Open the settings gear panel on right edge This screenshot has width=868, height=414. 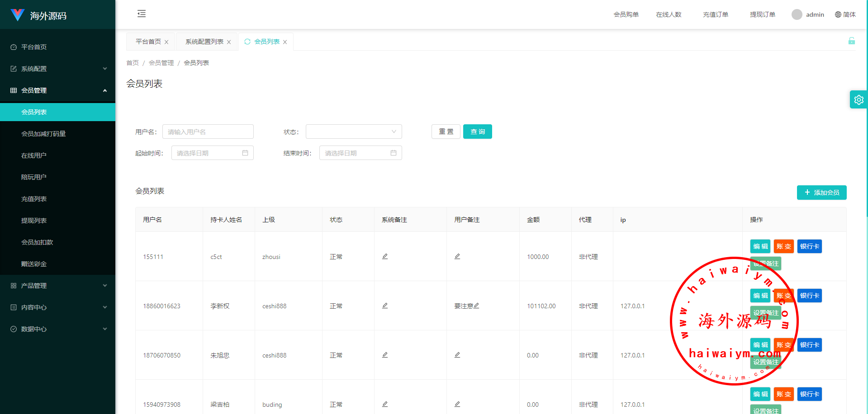(859, 100)
